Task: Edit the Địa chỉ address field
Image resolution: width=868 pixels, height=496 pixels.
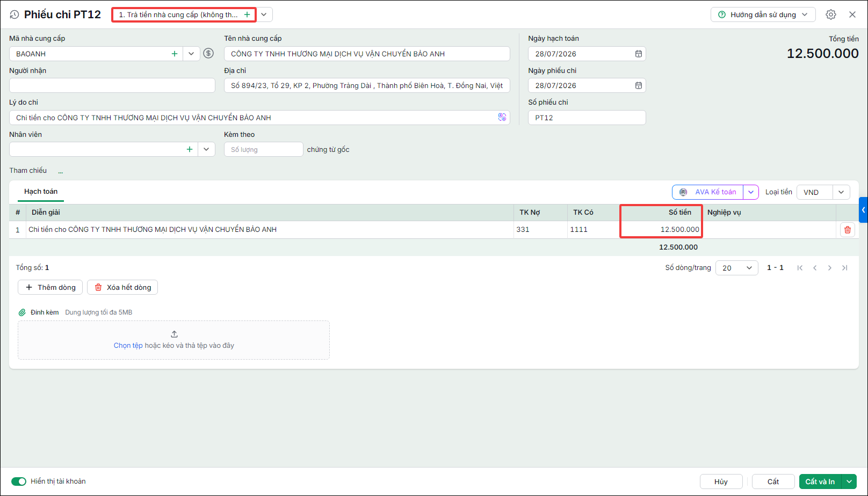Action: 367,85
